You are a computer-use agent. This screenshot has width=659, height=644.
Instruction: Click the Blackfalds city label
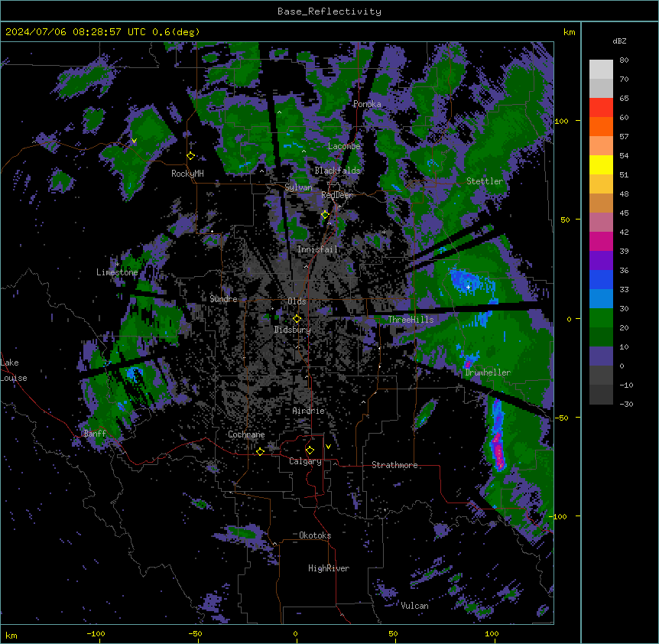(x=337, y=171)
